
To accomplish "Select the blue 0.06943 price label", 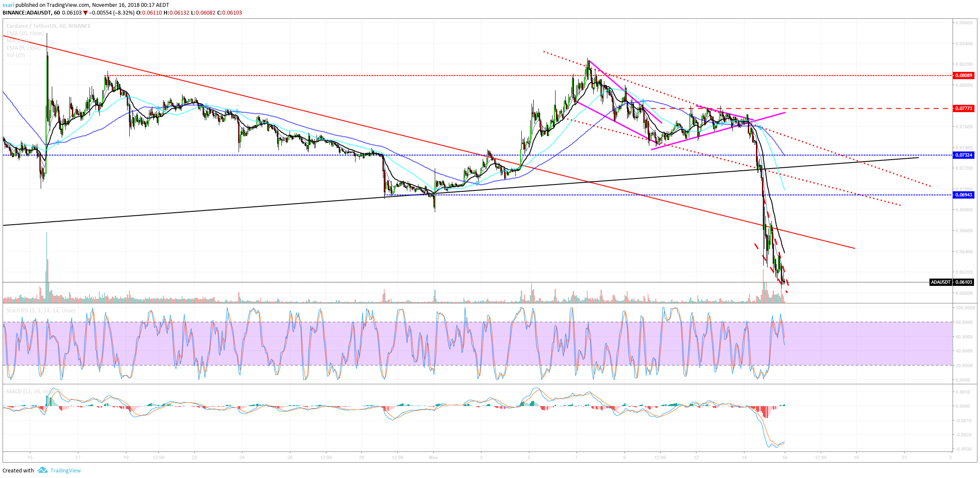I will coord(963,195).
